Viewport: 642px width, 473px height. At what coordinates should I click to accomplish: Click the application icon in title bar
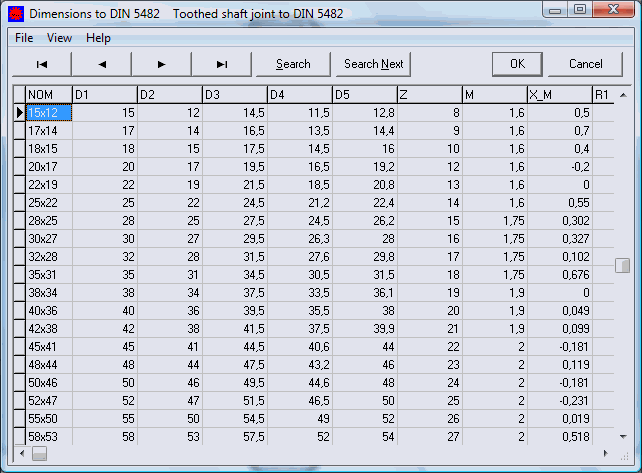tap(14, 14)
